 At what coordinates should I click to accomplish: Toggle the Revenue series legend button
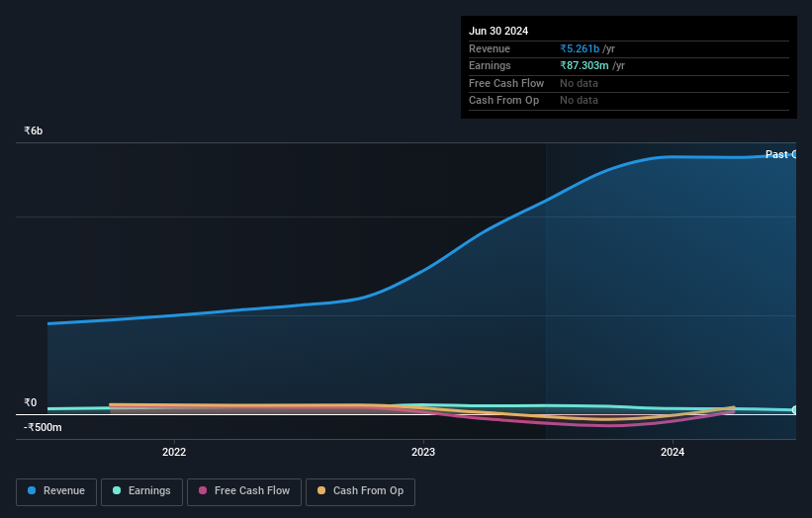click(x=56, y=491)
